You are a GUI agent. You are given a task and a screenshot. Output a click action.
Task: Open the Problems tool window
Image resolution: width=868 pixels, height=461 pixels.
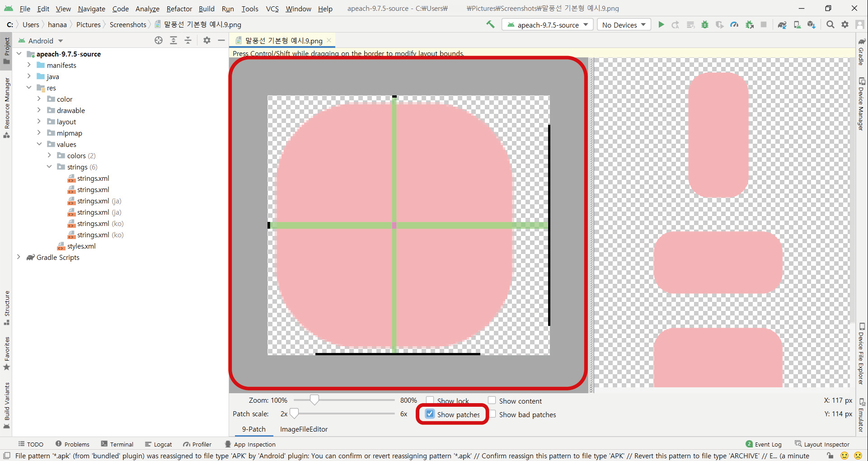click(x=72, y=444)
